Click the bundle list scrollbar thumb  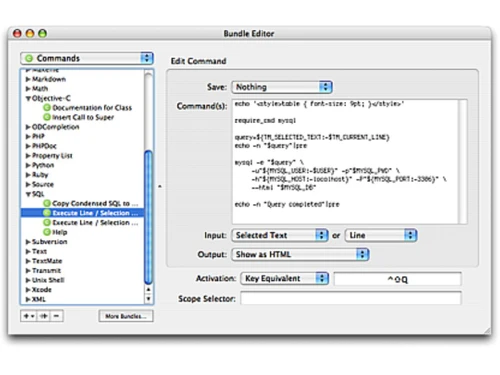tap(148, 217)
